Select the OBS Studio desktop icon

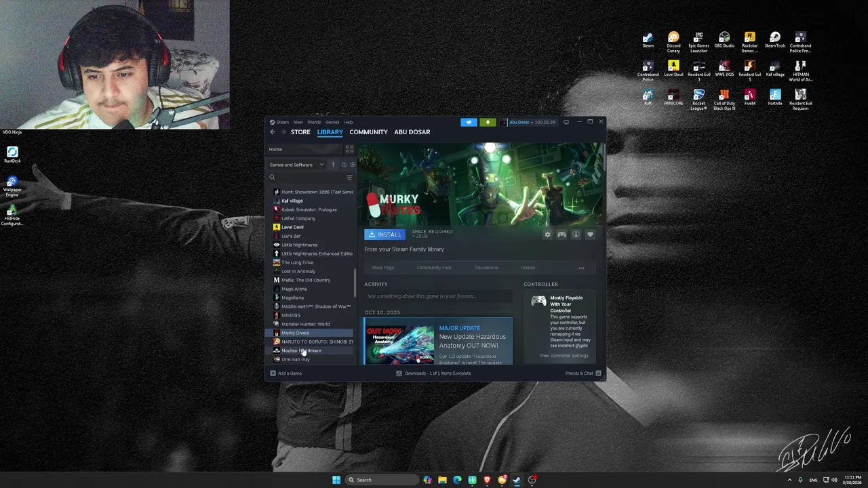(724, 41)
